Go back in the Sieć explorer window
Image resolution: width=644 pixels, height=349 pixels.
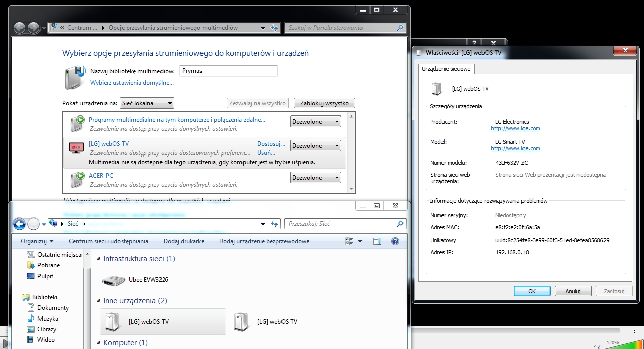(19, 224)
